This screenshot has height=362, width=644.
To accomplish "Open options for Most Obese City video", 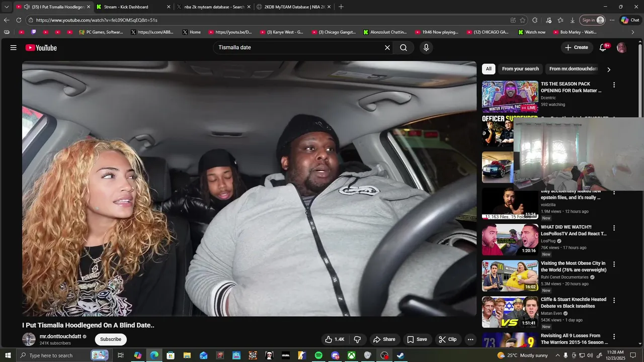I will pyautogui.click(x=614, y=264).
